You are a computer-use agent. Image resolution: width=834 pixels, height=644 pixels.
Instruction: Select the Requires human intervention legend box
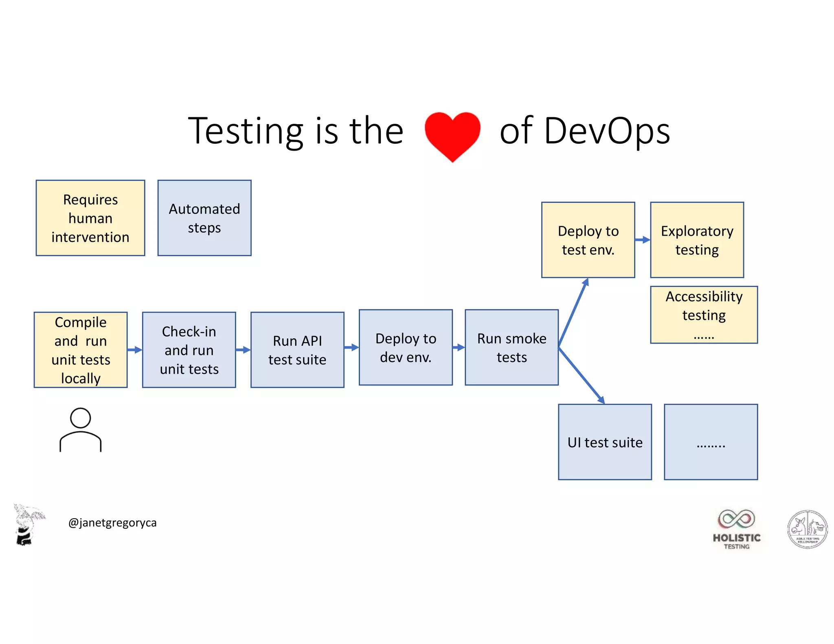(90, 218)
